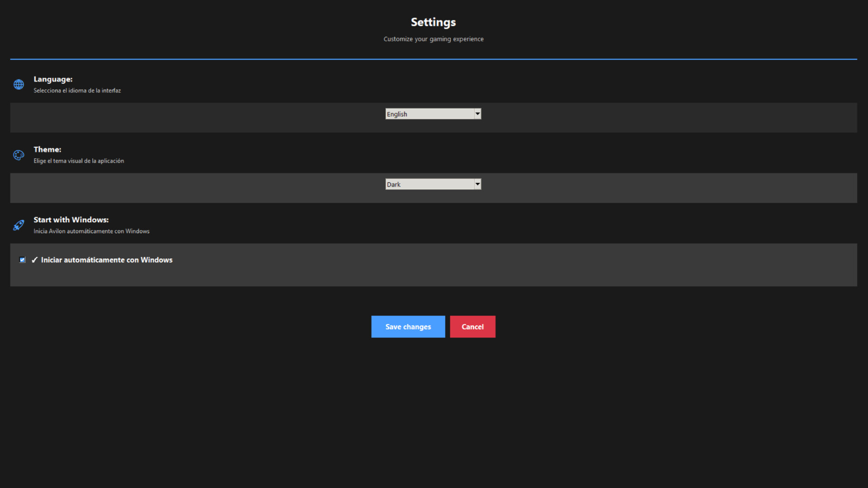Select the Dark text in the combo box

tap(393, 184)
